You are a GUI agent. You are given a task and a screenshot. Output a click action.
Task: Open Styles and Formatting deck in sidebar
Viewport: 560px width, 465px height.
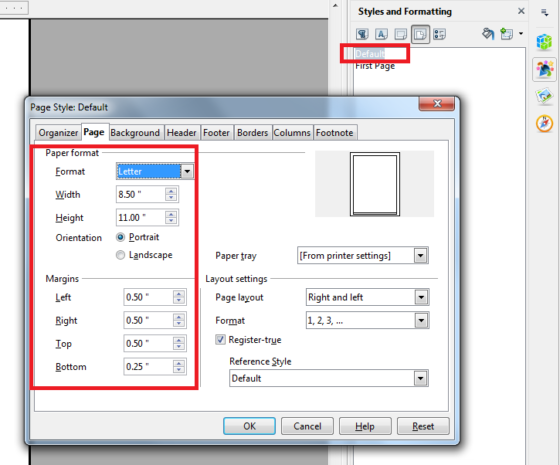[x=544, y=69]
